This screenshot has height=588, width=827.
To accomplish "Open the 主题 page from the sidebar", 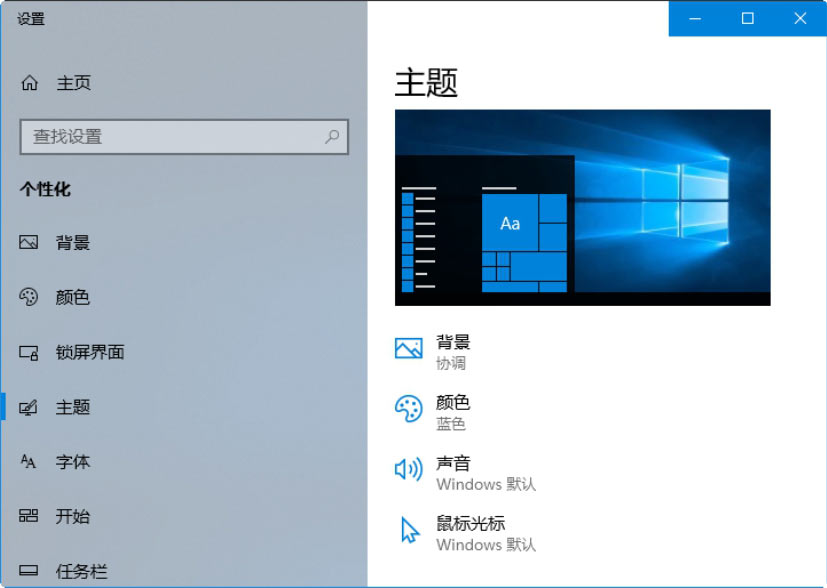I will (72, 407).
